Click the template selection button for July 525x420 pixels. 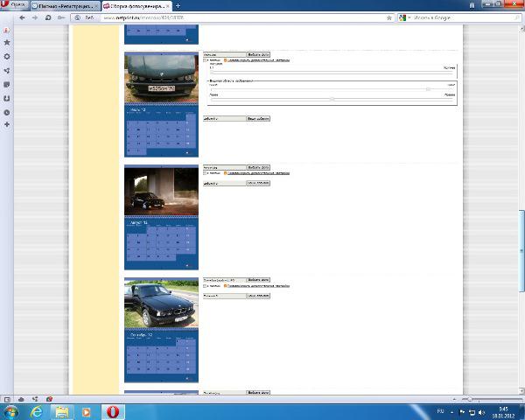coord(258,119)
